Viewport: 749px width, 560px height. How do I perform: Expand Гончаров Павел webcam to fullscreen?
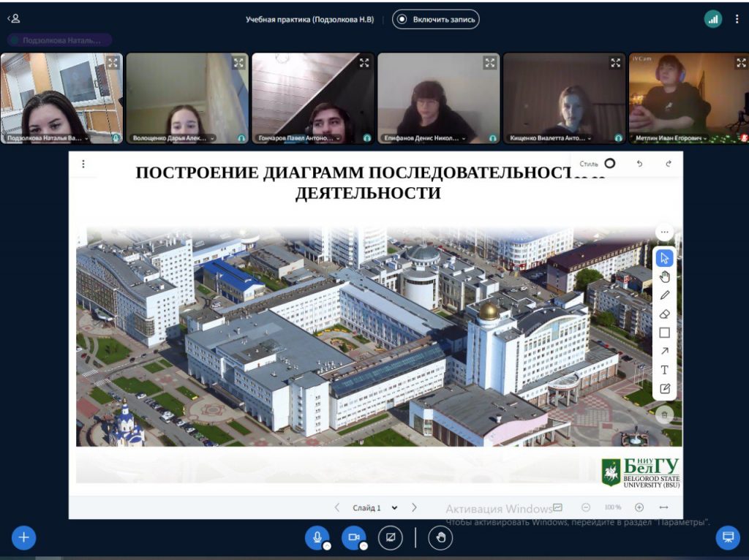pyautogui.click(x=364, y=63)
